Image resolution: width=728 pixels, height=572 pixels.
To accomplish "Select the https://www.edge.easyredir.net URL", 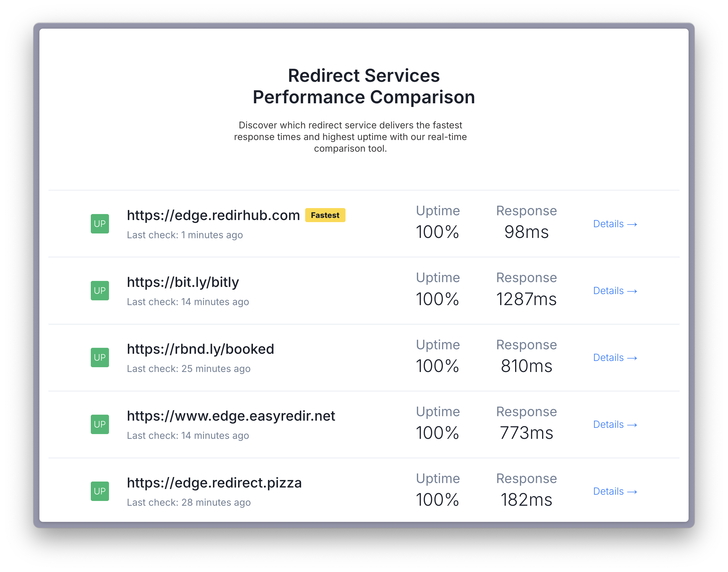I will (x=231, y=416).
